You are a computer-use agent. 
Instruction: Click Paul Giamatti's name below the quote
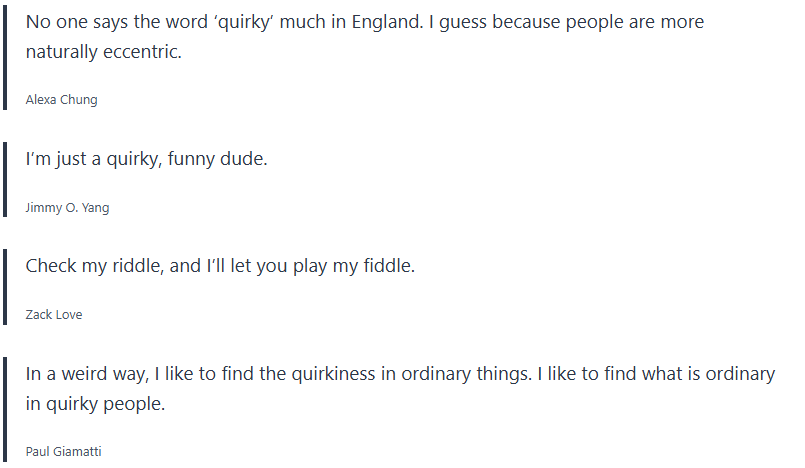pos(63,451)
